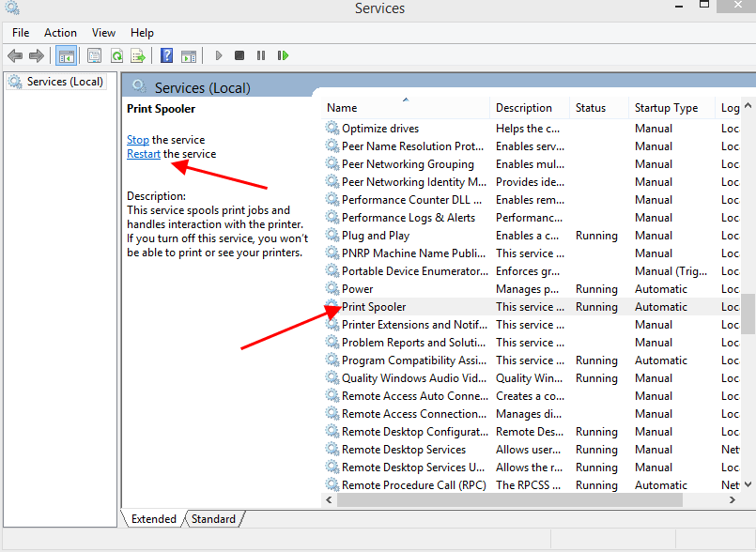Click gear icon beside Remote Procedure Call (RPC)
Image resolution: width=756 pixels, height=552 pixels.
(x=332, y=485)
